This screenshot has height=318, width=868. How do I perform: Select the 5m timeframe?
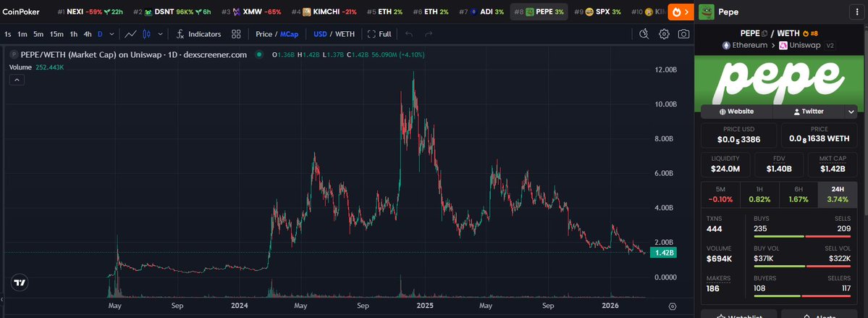point(38,34)
